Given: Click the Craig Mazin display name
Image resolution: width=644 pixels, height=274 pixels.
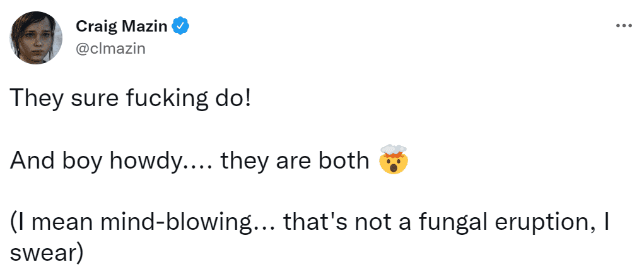Looking at the screenshot, I should point(122,27).
